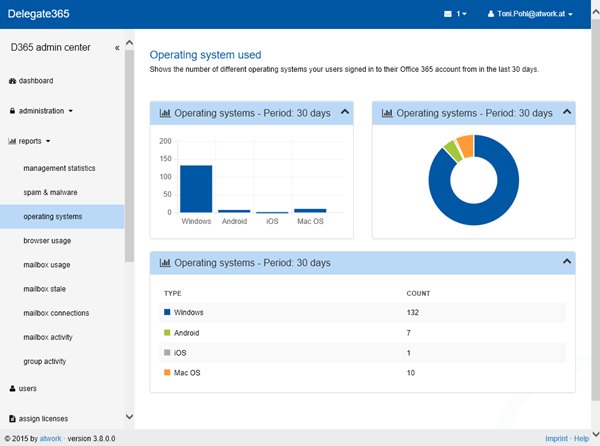Open the Help link in footer
The image size is (600, 446).
coord(582,439)
